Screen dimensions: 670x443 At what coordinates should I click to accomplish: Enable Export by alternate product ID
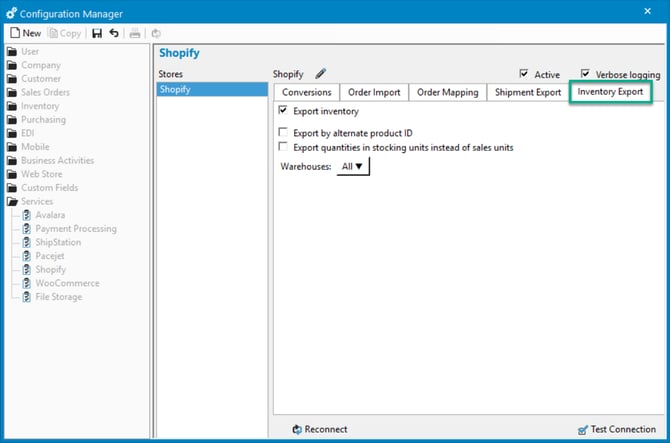(284, 133)
